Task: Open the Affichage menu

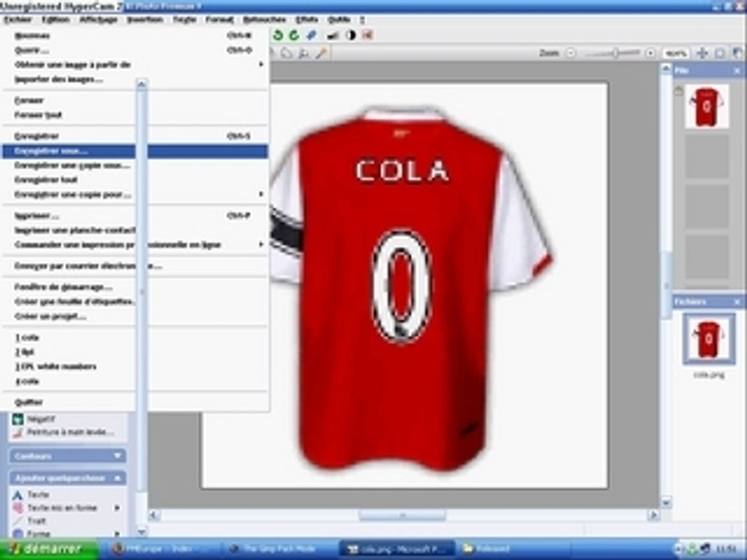Action: click(99, 19)
